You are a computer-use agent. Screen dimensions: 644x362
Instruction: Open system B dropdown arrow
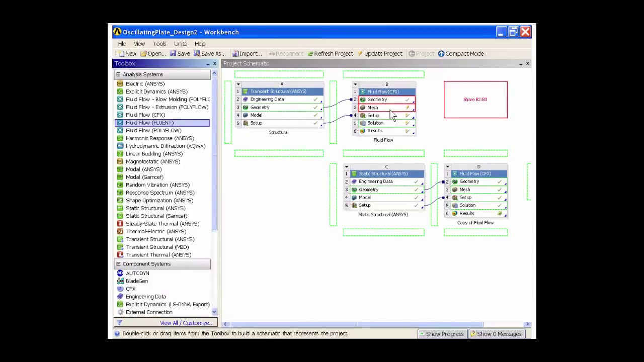click(x=355, y=84)
